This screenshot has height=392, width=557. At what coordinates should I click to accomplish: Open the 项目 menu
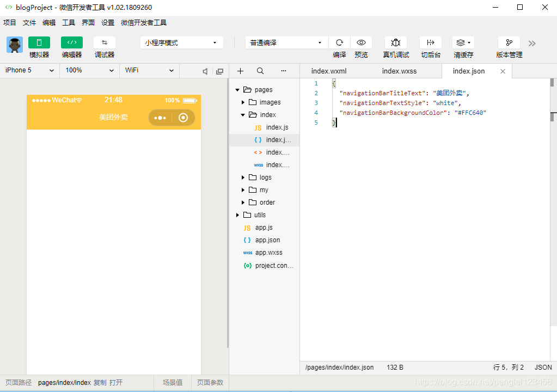pos(10,23)
